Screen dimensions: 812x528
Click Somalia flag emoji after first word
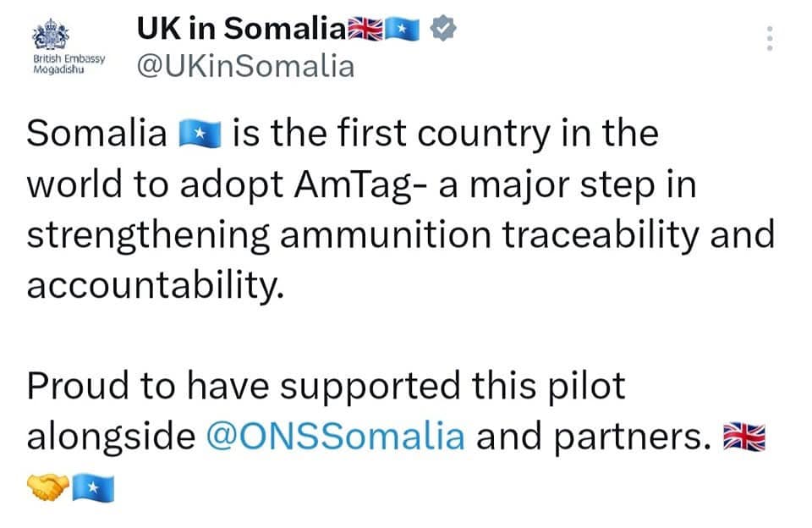point(200,134)
